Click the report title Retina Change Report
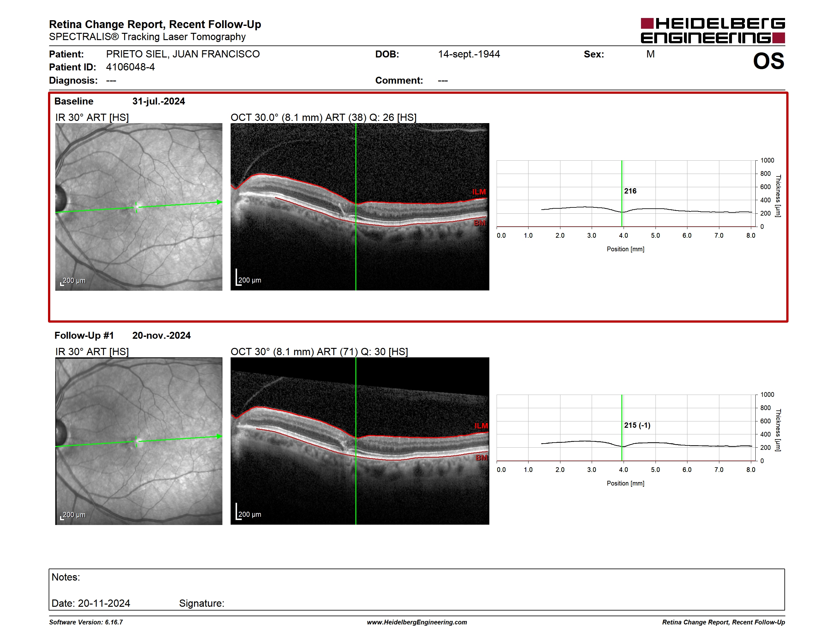Image resolution: width=834 pixels, height=644 pixels. 155,24
